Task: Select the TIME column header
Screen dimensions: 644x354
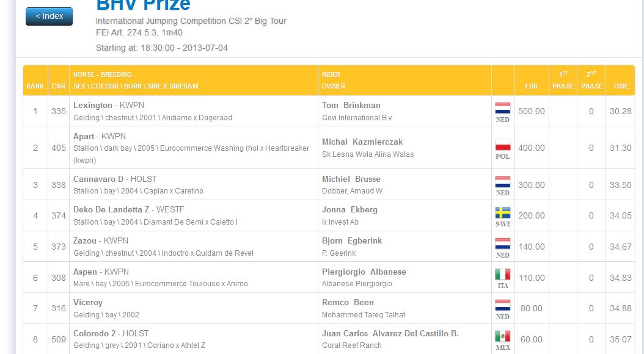Action: click(x=620, y=86)
